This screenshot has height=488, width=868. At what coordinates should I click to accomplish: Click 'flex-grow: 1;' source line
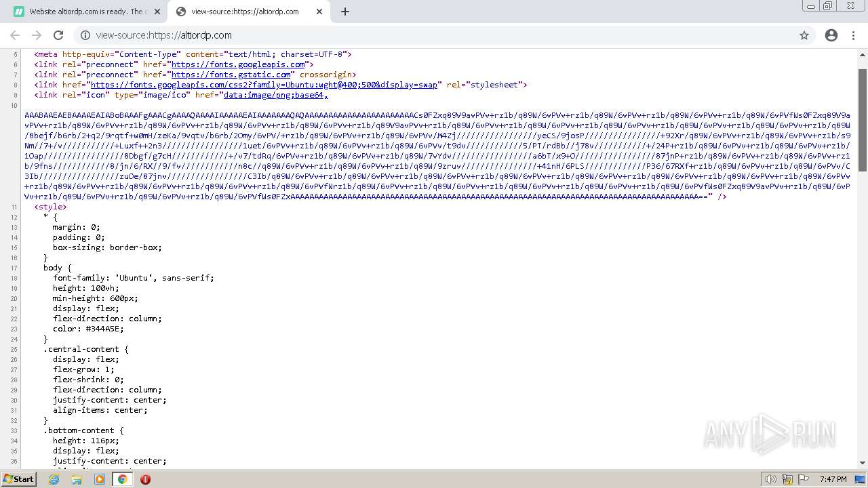[83, 369]
